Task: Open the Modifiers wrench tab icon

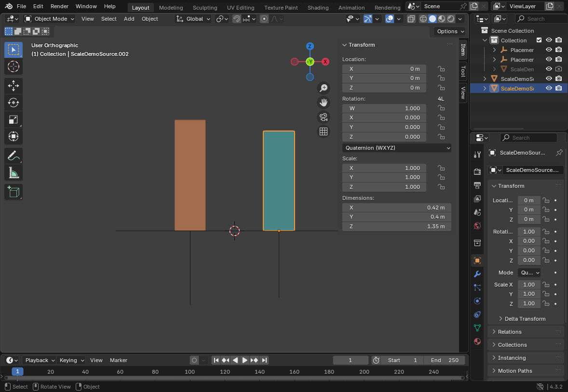Action: point(477,274)
